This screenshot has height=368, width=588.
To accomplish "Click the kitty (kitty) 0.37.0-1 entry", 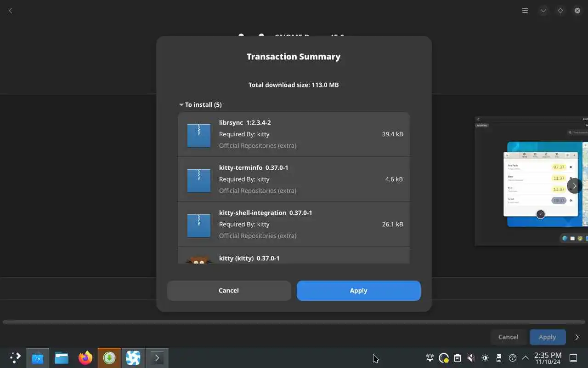I will (249, 258).
